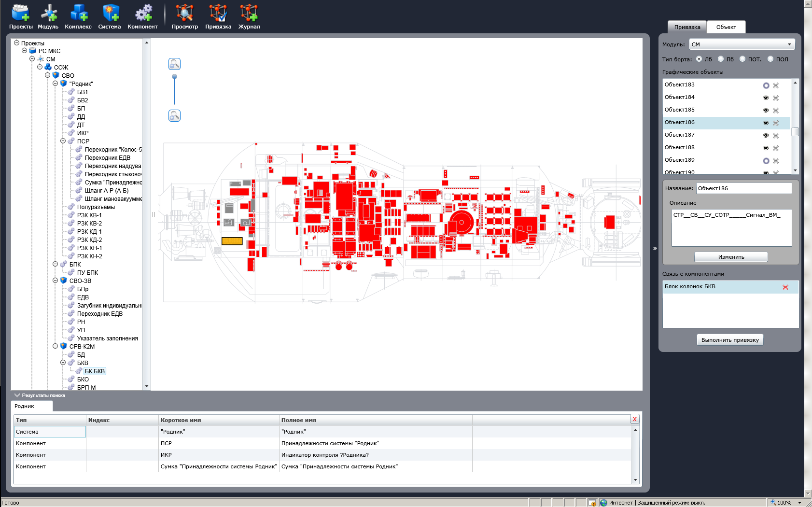Viewport: 812px width, 507px height.
Task: Edit the Название field with Объект186
Action: point(744,188)
